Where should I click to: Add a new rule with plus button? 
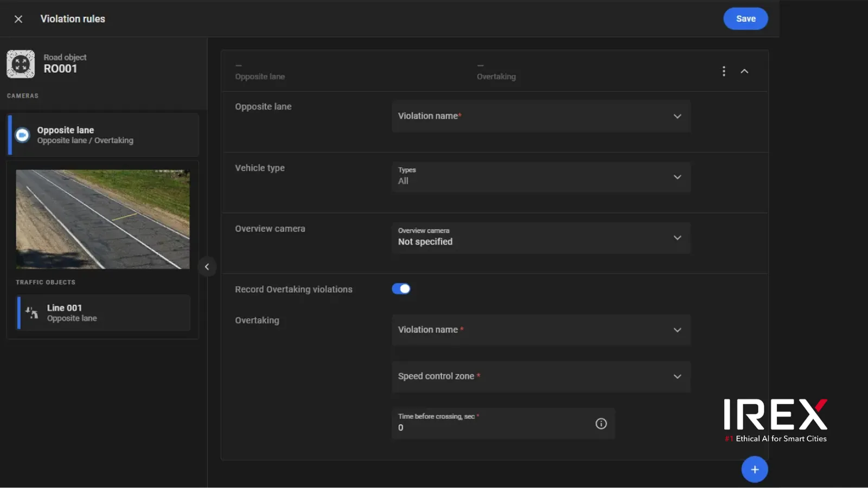point(755,470)
